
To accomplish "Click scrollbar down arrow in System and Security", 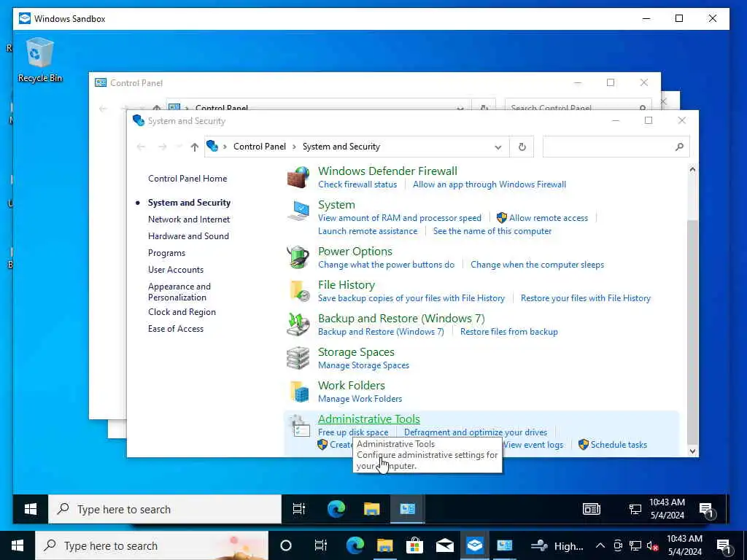I will [x=692, y=451].
